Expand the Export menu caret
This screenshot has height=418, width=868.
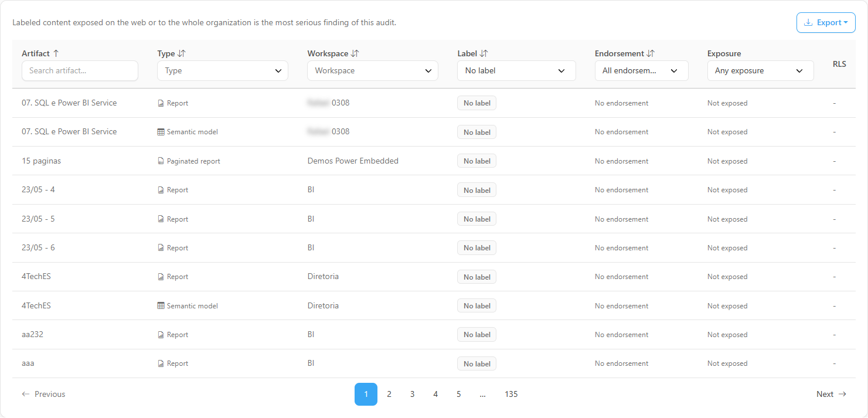tap(846, 23)
